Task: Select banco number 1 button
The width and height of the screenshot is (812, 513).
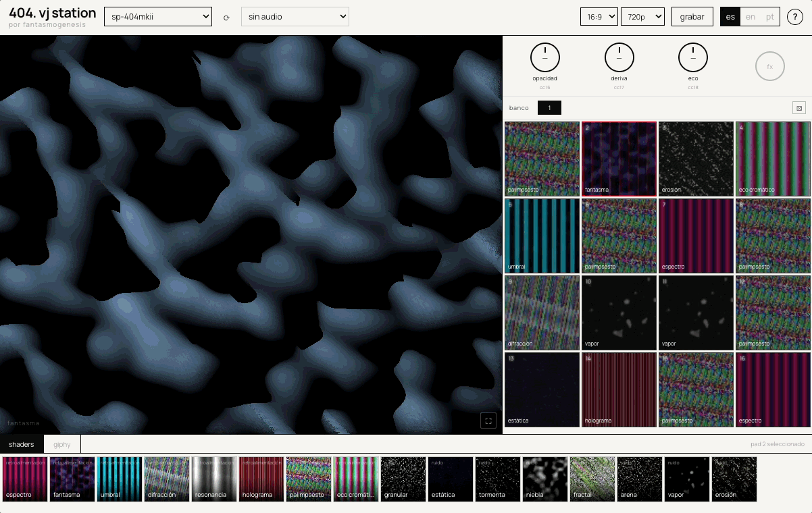Action: click(549, 108)
